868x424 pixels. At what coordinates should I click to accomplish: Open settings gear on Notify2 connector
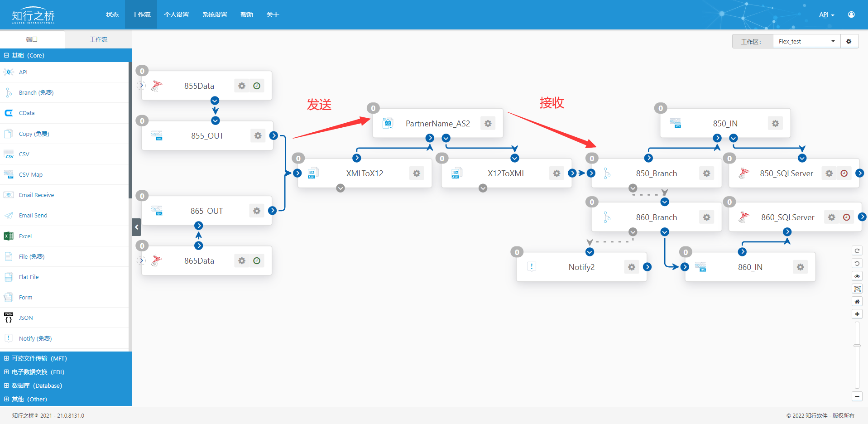(x=632, y=267)
